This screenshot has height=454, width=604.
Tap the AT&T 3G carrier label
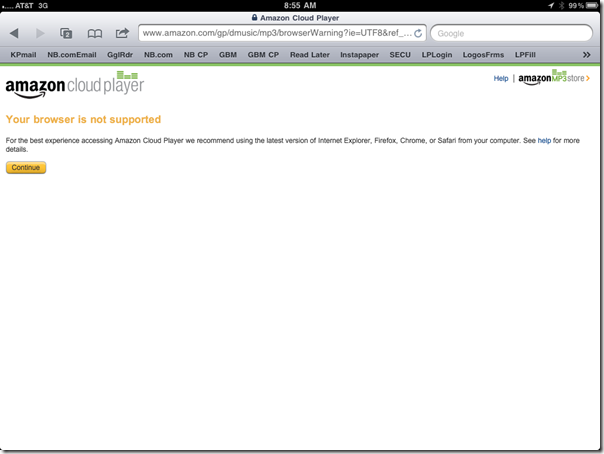pos(31,5)
